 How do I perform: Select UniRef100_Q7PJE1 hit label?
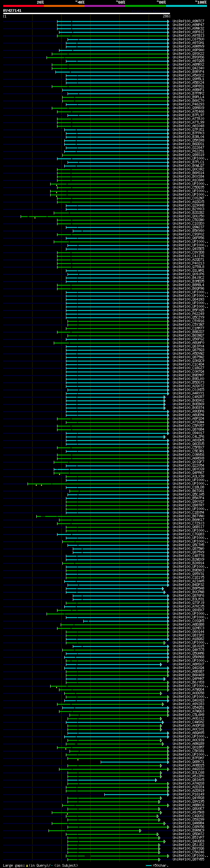188,130
